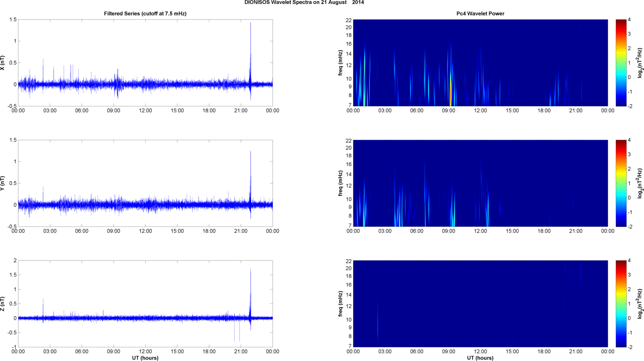644x361 pixels.
Task: Select the 'Filtered Series (cutoff at 7.5 mHz)' heading
Action: [x=145, y=14]
